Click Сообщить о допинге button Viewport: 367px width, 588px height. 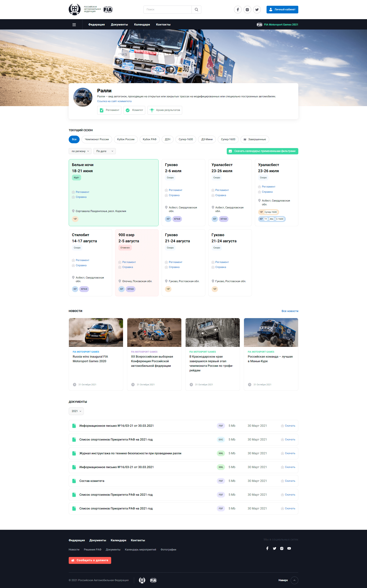tap(90, 560)
